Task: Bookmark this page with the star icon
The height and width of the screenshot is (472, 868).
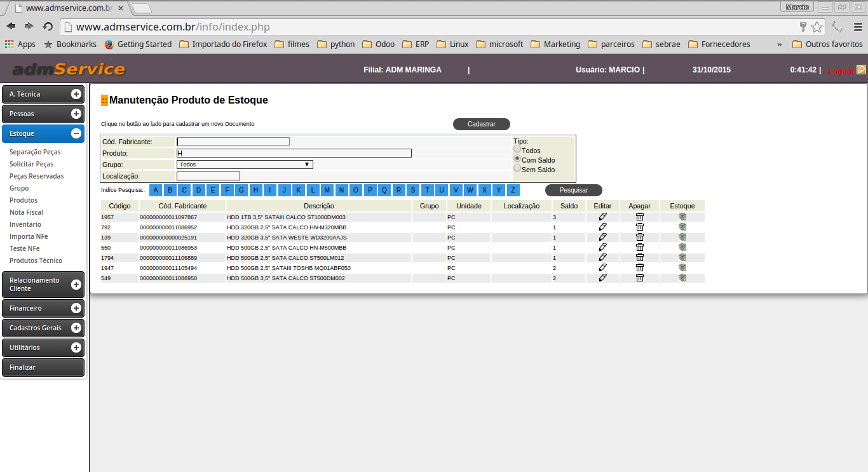Action: pos(817,27)
